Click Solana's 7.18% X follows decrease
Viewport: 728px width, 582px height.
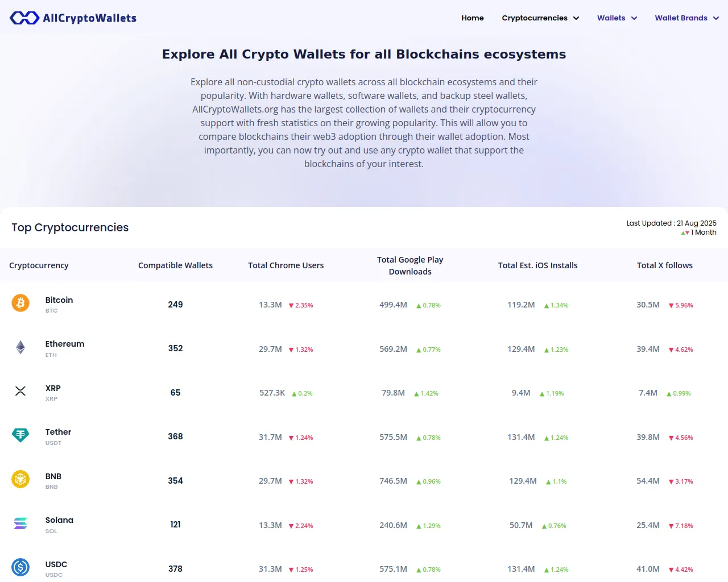(681, 526)
